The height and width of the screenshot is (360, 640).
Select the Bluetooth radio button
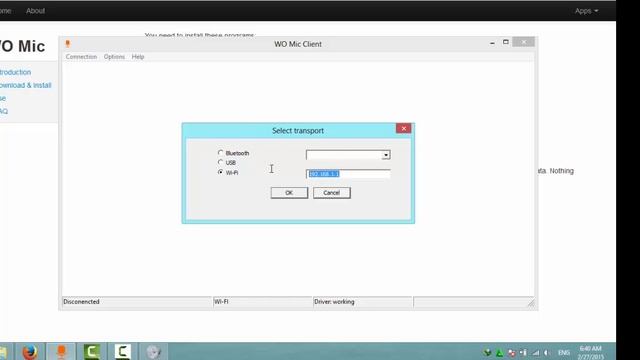click(220, 153)
